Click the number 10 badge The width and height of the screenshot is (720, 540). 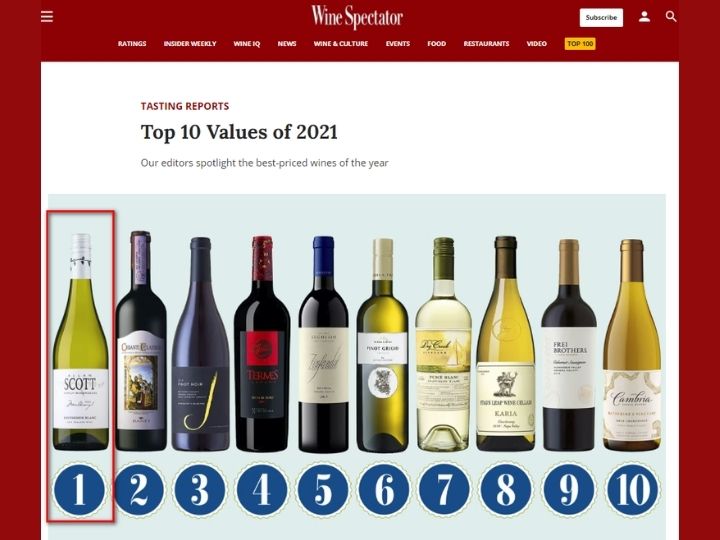click(x=632, y=489)
